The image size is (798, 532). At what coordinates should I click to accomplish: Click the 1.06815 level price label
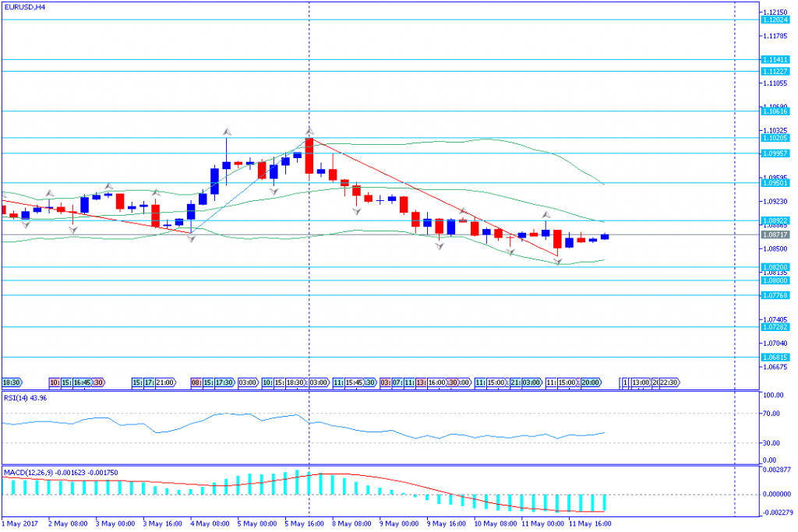pyautogui.click(x=775, y=358)
